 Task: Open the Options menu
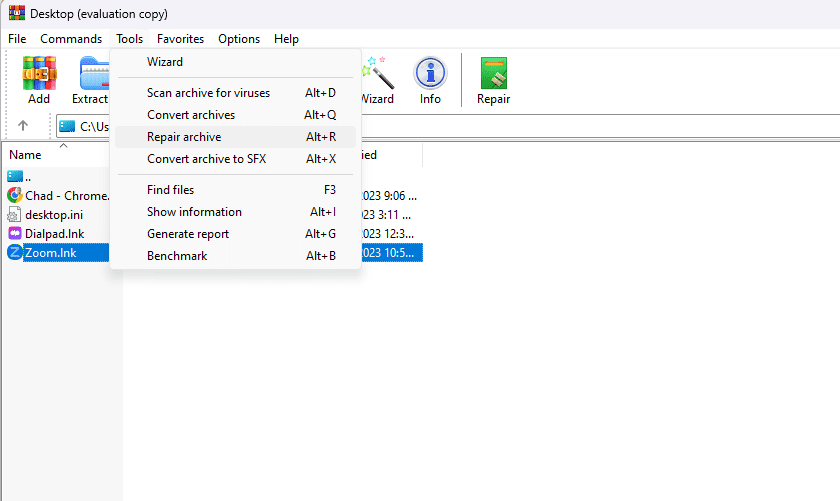coord(239,39)
